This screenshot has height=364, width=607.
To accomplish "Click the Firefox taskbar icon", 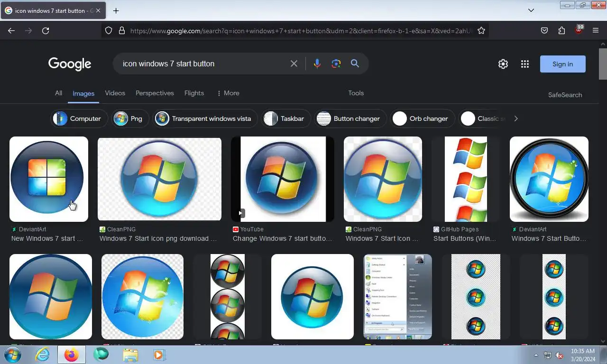I will tap(71, 355).
